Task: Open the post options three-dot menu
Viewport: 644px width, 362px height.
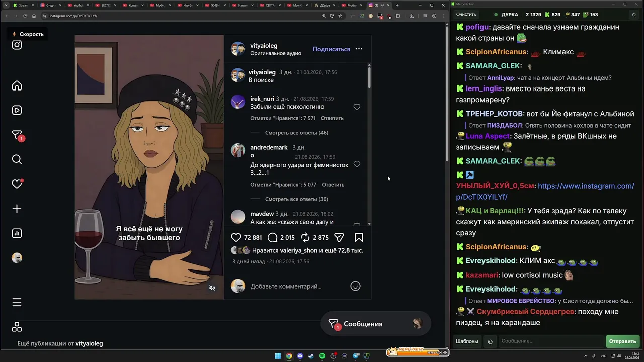Action: (359, 49)
